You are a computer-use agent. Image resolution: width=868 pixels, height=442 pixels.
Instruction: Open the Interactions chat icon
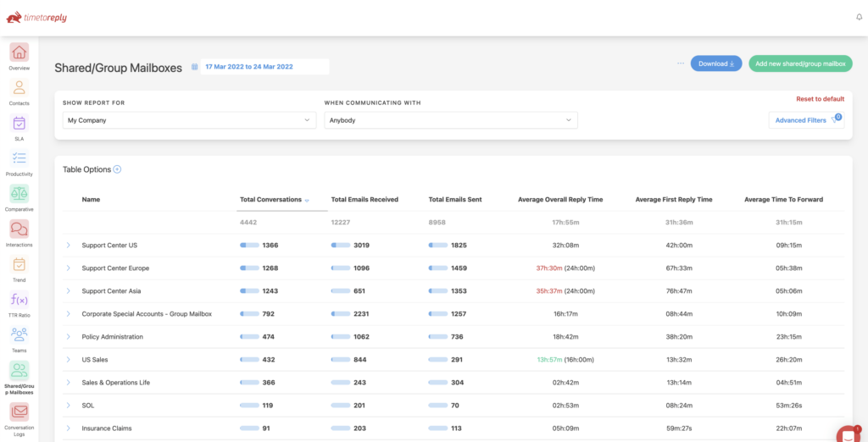(x=19, y=229)
